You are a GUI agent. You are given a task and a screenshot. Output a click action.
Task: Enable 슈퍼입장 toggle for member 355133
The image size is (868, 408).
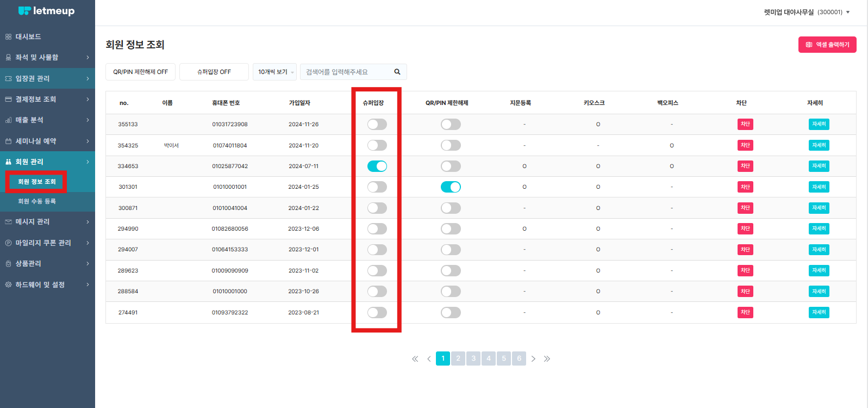377,125
